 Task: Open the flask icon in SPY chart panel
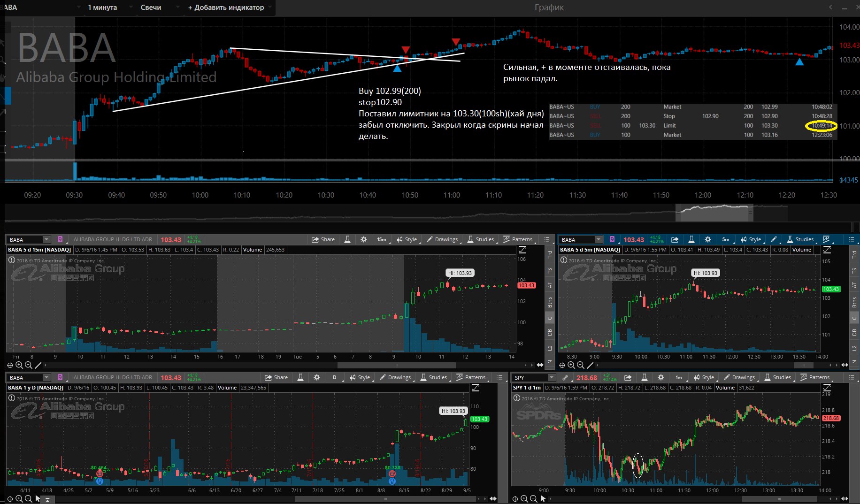pyautogui.click(x=644, y=377)
